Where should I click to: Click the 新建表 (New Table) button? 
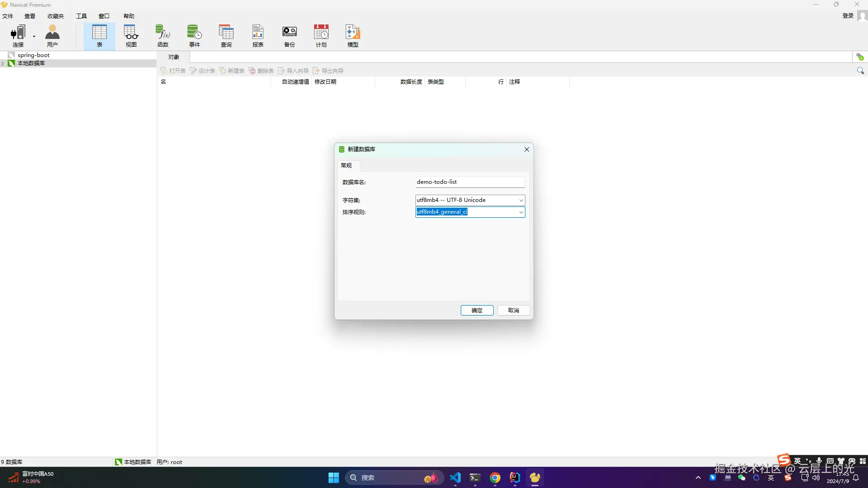click(x=232, y=71)
